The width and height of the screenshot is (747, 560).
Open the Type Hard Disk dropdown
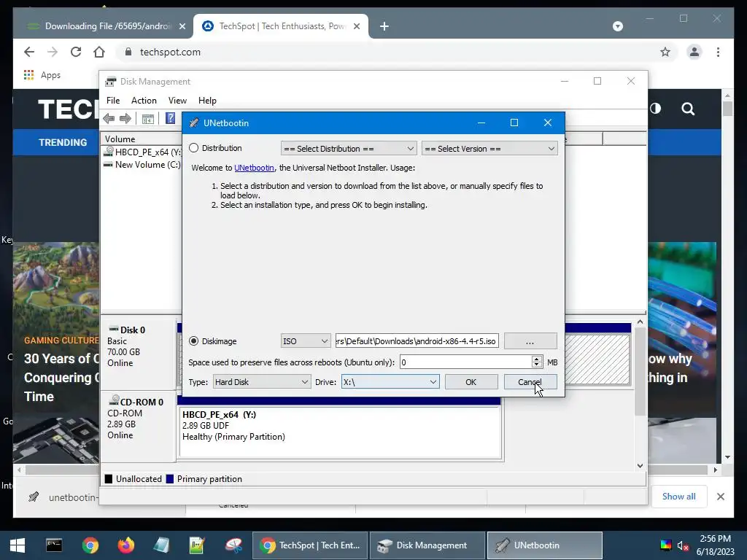pos(261,382)
